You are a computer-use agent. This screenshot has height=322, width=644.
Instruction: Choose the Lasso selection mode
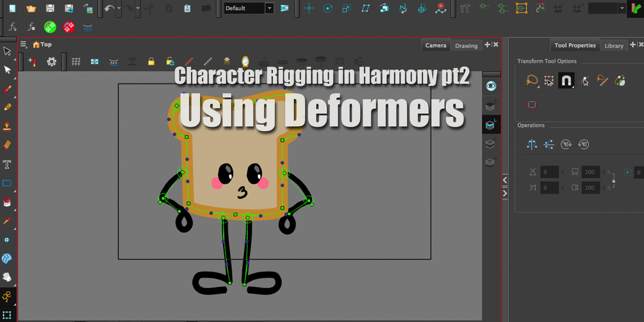[532, 81]
